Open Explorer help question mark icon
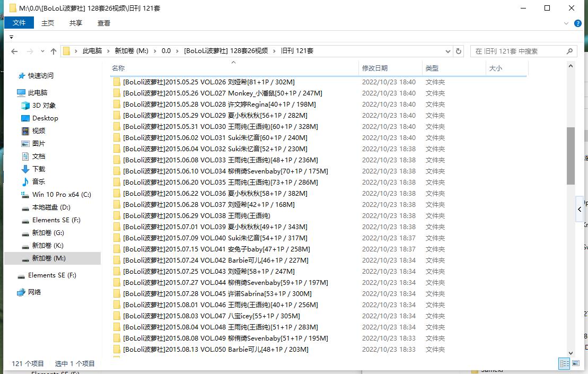The height and width of the screenshot is (374, 588). pyautogui.click(x=578, y=23)
